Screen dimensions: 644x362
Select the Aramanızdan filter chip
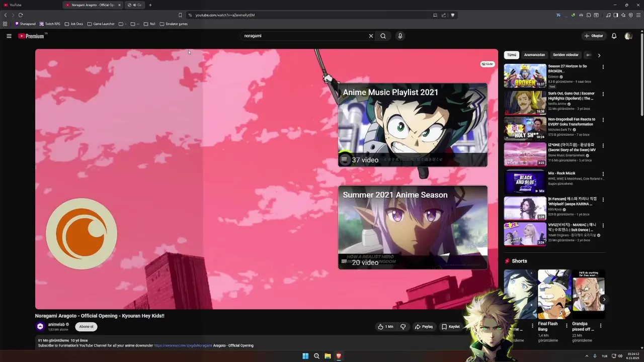(534, 55)
